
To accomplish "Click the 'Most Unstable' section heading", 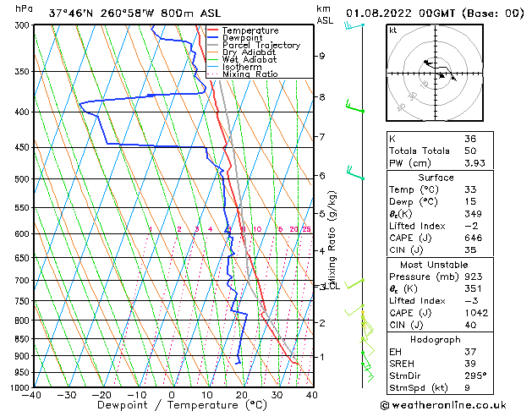I will [x=434, y=265].
